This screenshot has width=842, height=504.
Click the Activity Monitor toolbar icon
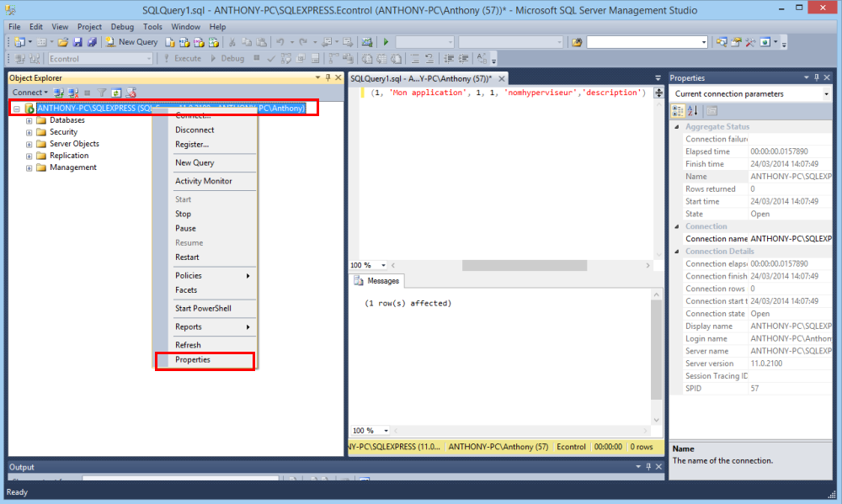pyautogui.click(x=367, y=42)
